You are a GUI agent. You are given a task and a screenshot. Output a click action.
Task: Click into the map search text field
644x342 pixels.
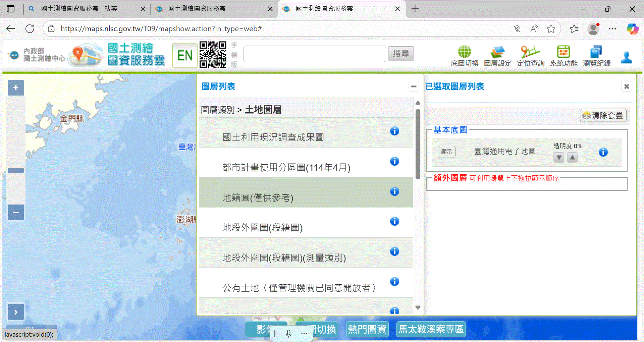click(314, 54)
